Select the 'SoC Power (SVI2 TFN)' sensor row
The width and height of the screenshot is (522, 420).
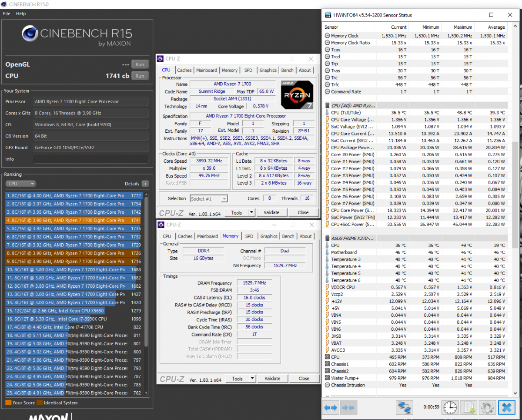(416, 217)
